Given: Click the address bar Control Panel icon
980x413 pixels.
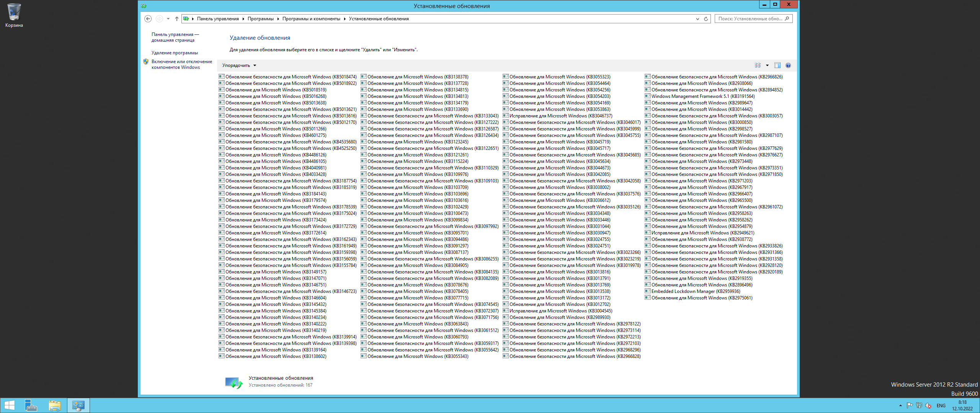Looking at the screenshot, I should click(x=186, y=19).
